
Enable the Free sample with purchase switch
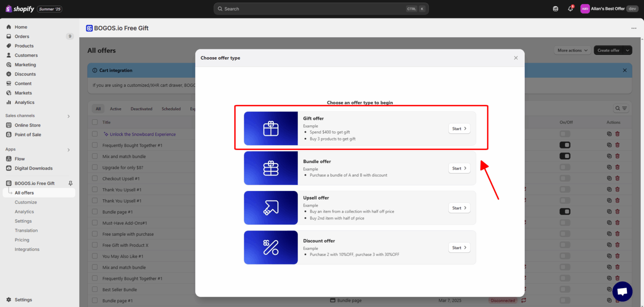point(565,234)
